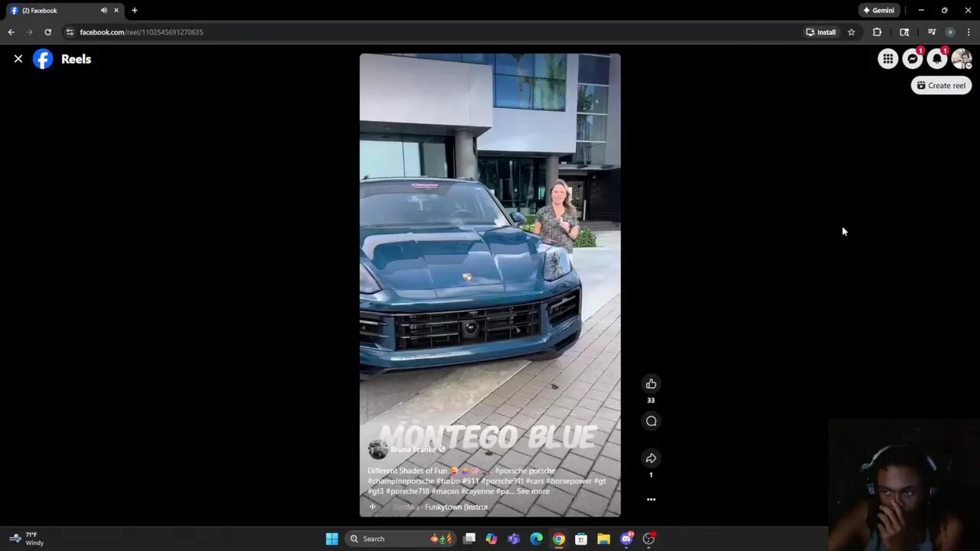
Task: Open the #horsepower hashtag
Action: pyautogui.click(x=569, y=481)
